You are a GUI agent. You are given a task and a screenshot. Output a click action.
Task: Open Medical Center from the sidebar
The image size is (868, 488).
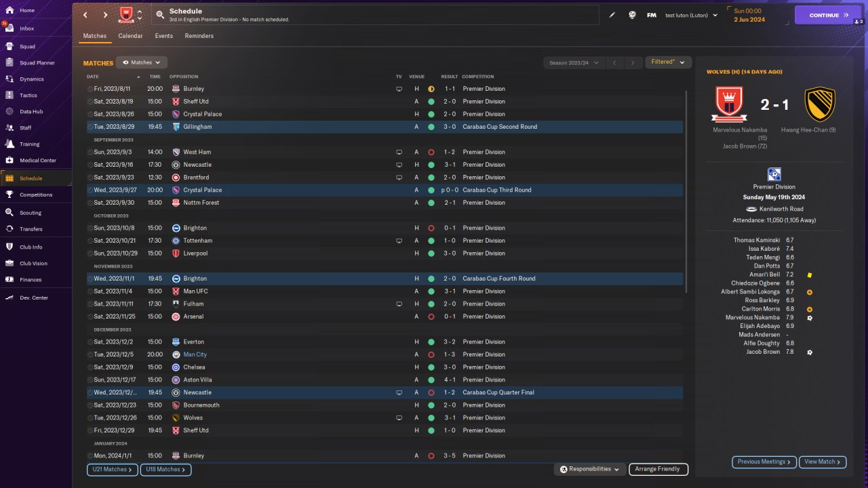(x=38, y=161)
